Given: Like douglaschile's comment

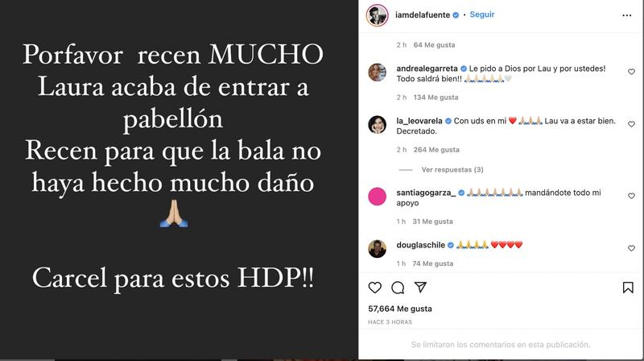Looking at the screenshot, I should (x=631, y=248).
